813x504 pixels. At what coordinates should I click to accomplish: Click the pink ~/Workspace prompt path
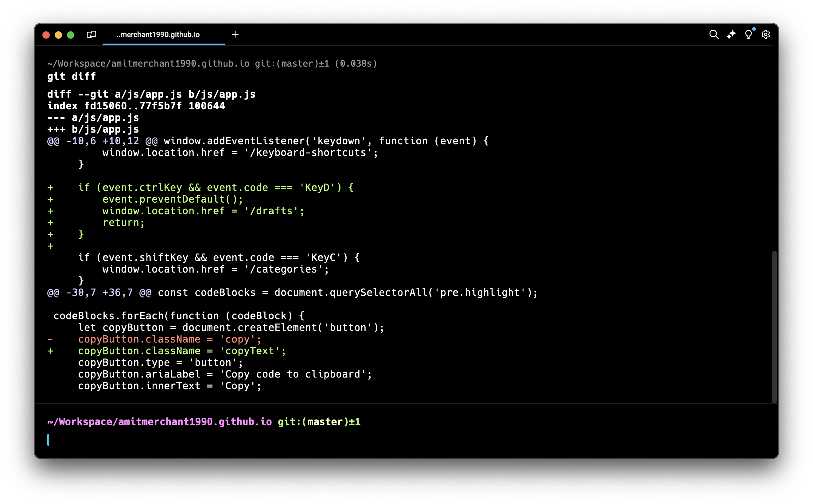[x=160, y=422]
